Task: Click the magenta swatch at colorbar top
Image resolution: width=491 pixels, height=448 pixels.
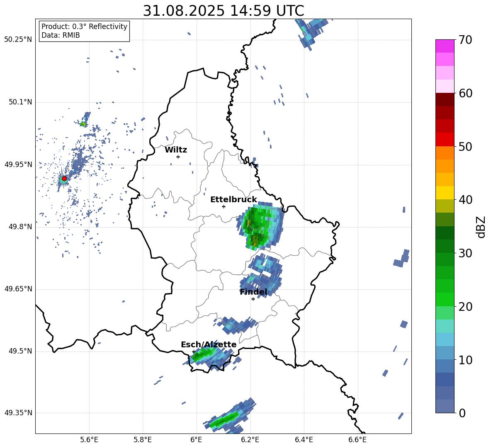Action: tap(445, 46)
